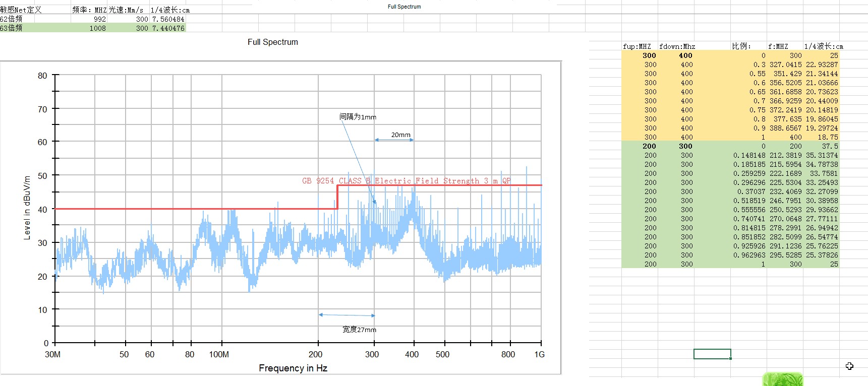Select the cell showing 372.2419
The image size is (868, 386).
coord(785,110)
